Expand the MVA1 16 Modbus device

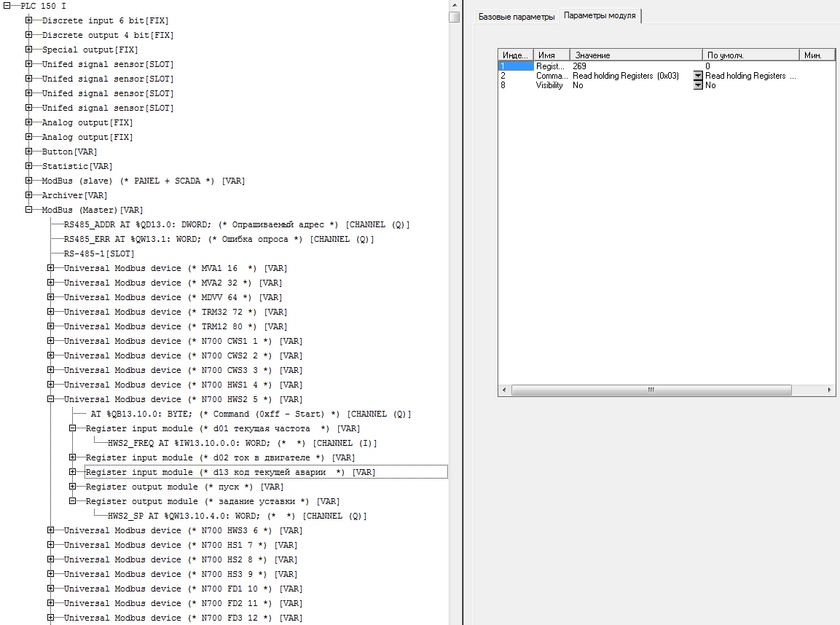50,268
